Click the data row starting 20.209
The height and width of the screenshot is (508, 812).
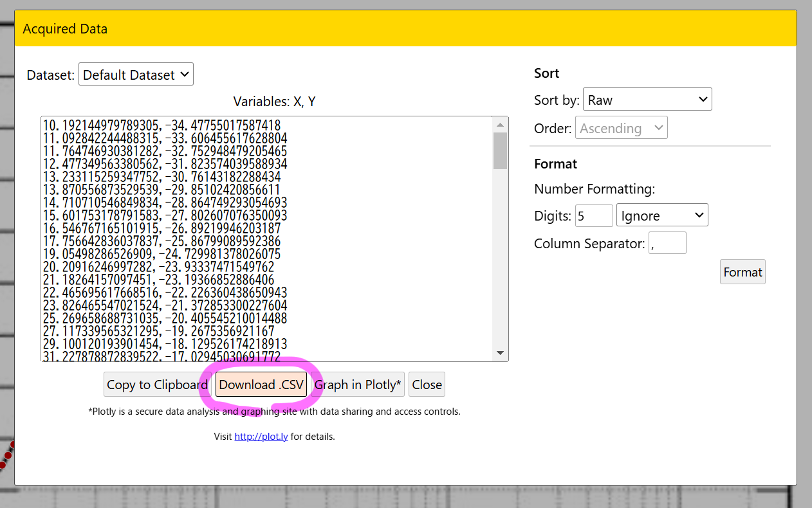coord(158,267)
